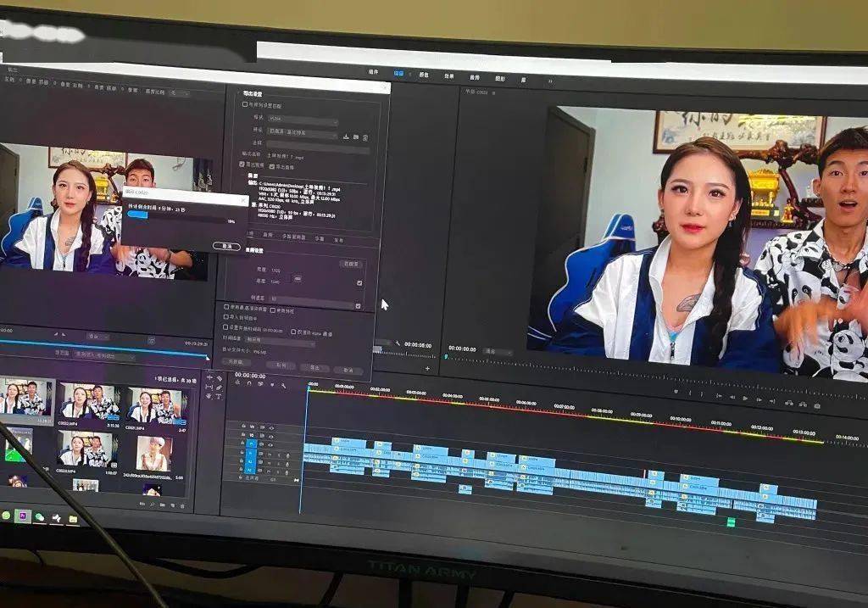
Task: Switch to the Publish tab in export dialog
Action: pos(339,240)
